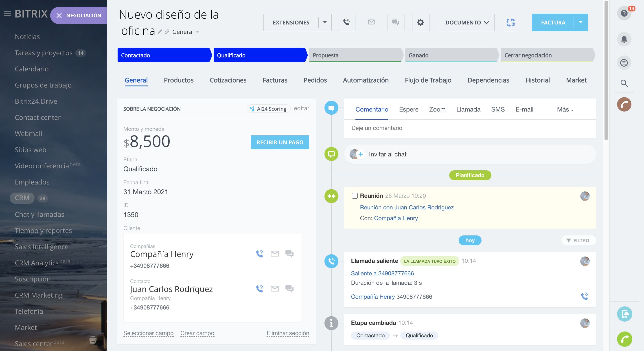The image size is (644, 351).
Task: Open the EXTENSIONES dropdown arrow
Action: click(x=325, y=22)
